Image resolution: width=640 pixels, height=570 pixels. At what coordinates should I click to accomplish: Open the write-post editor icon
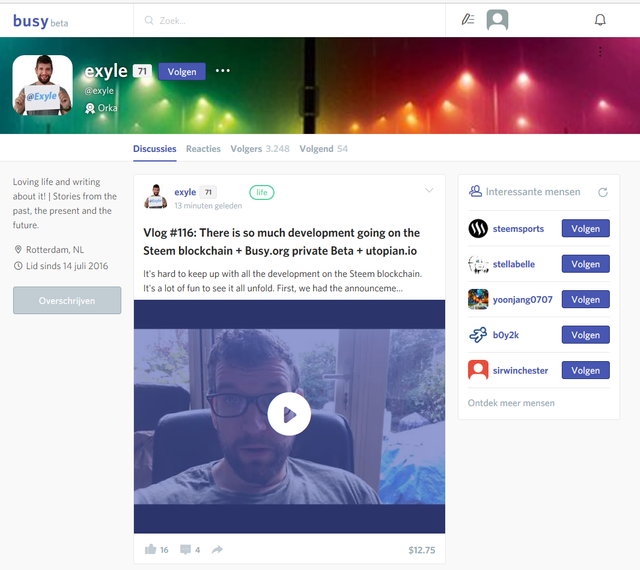click(468, 20)
